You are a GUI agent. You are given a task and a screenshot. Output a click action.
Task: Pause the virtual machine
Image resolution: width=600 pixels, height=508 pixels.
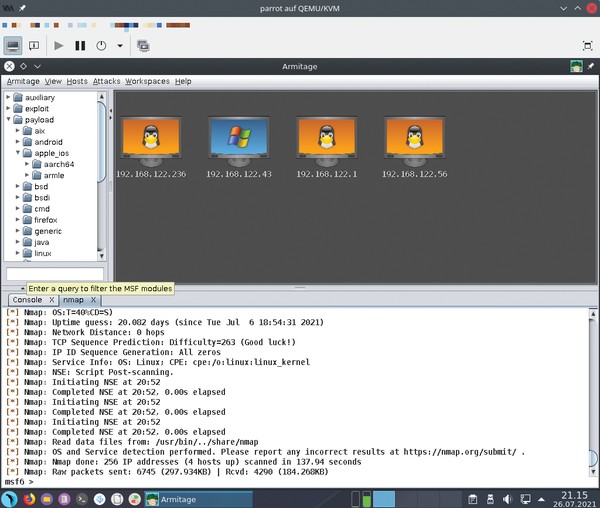(x=80, y=46)
